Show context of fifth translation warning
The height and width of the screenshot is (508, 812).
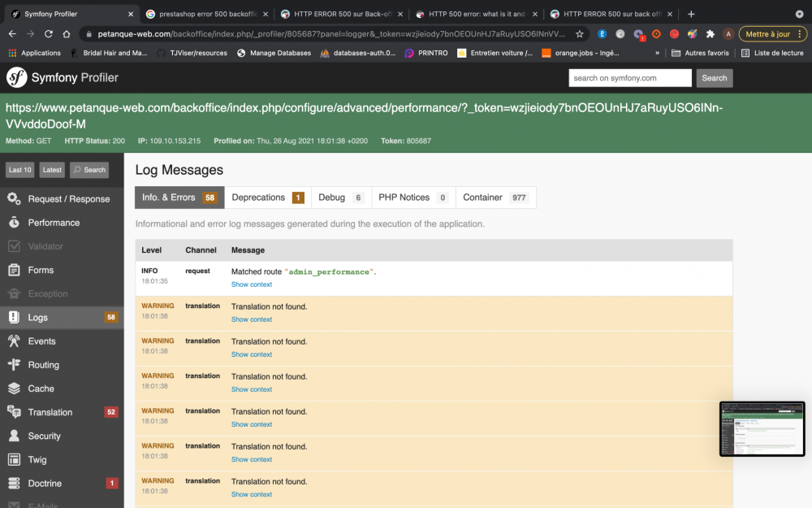(x=252, y=459)
